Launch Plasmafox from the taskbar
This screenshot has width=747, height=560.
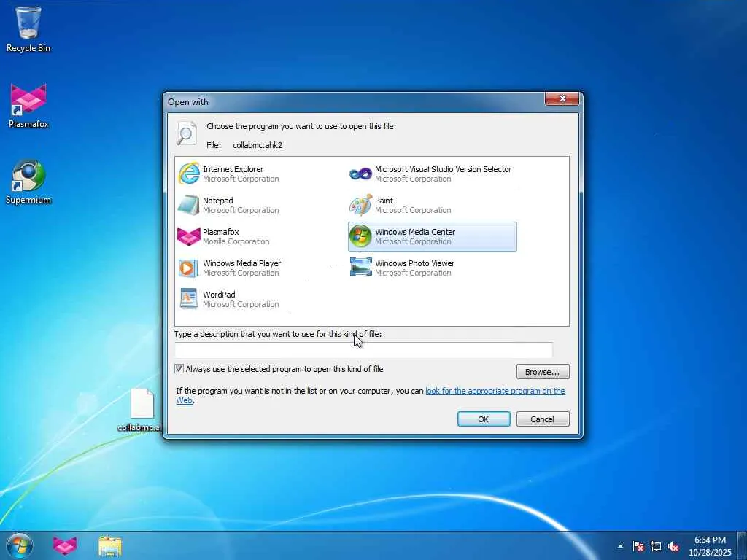click(x=65, y=545)
